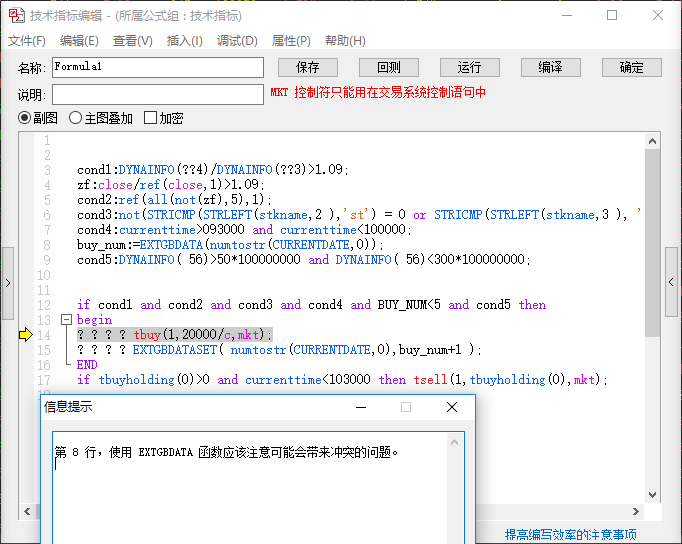Click the 回测 button
The width and height of the screenshot is (682, 544).
coord(389,67)
